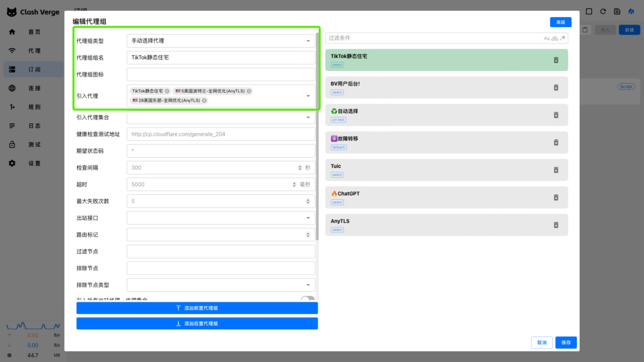Screen dimensions: 644x362
Task: Focus the 期望状态码 input field
Action: 221,151
